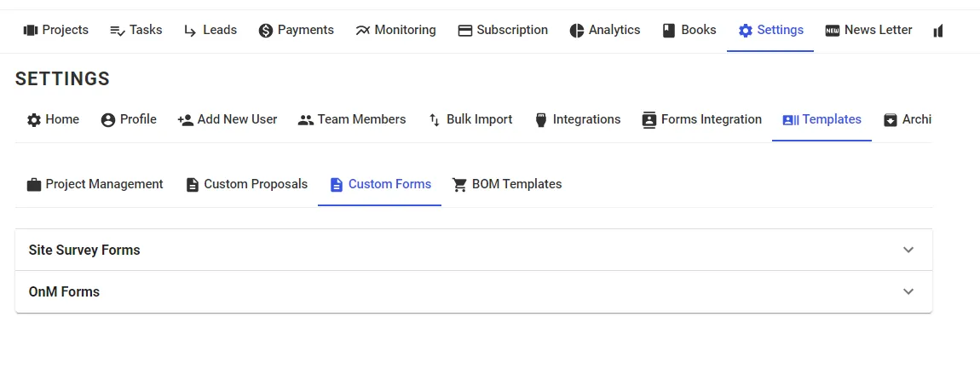Click the Books icon in top navigation
This screenshot has width=980, height=386.
pos(669,31)
